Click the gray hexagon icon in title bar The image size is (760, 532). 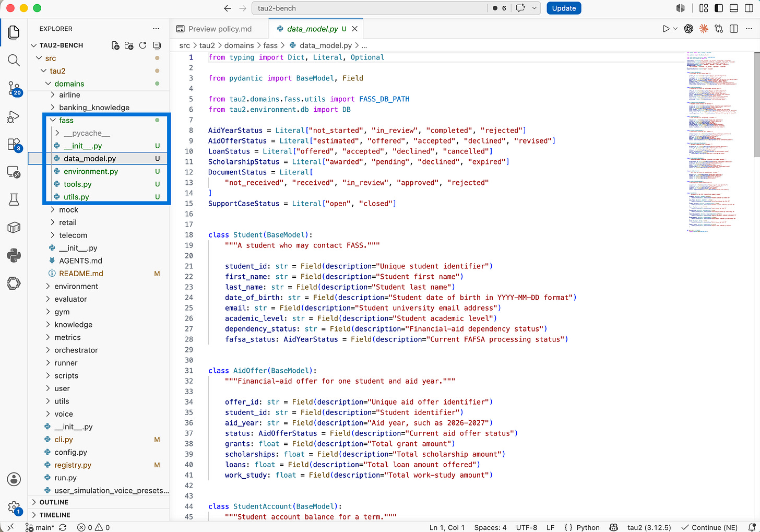click(x=681, y=8)
